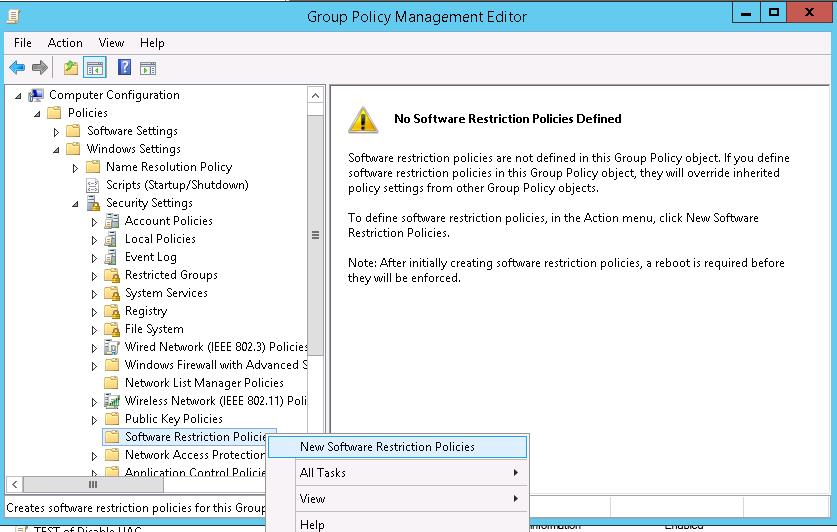Click the Up one level folder icon

coord(70,68)
